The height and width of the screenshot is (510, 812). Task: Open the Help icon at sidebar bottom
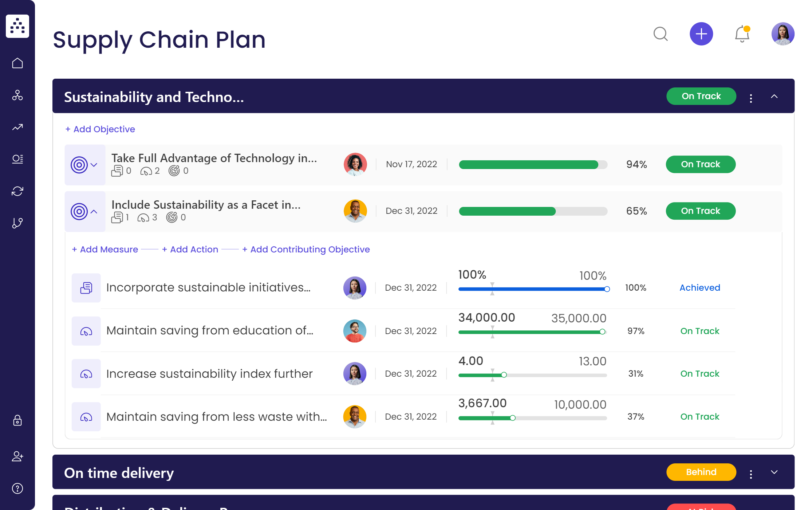17,488
